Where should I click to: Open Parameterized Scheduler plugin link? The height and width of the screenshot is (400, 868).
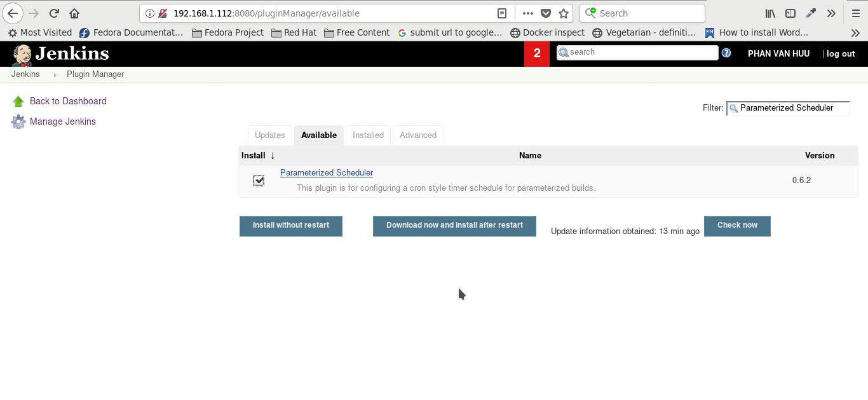[x=327, y=172]
